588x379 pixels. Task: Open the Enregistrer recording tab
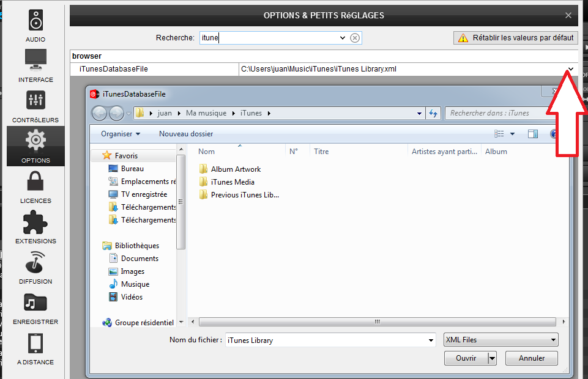point(35,308)
